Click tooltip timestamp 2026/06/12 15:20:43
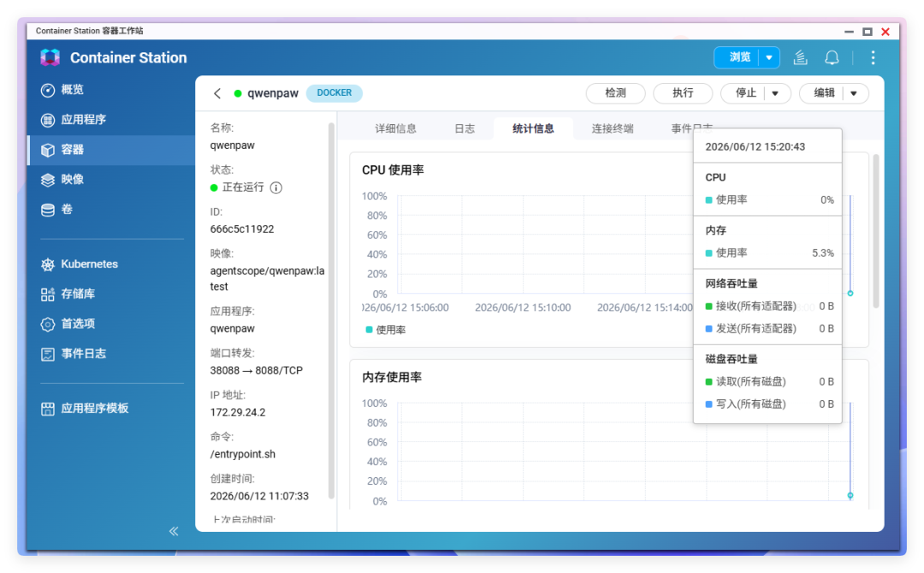Viewport: 924px width, 573px height. pos(755,146)
